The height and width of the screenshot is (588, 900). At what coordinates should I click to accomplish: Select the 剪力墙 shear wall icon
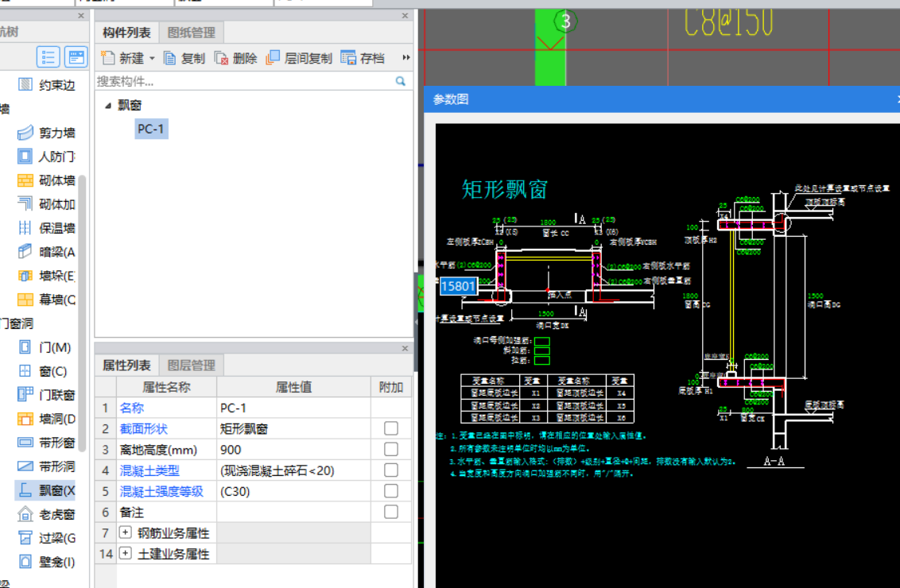[x=25, y=133]
